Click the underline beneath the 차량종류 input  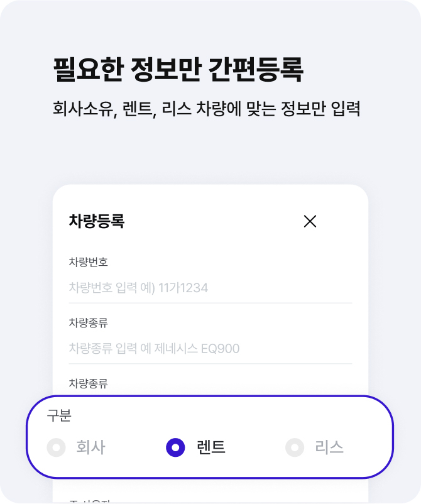click(210, 363)
